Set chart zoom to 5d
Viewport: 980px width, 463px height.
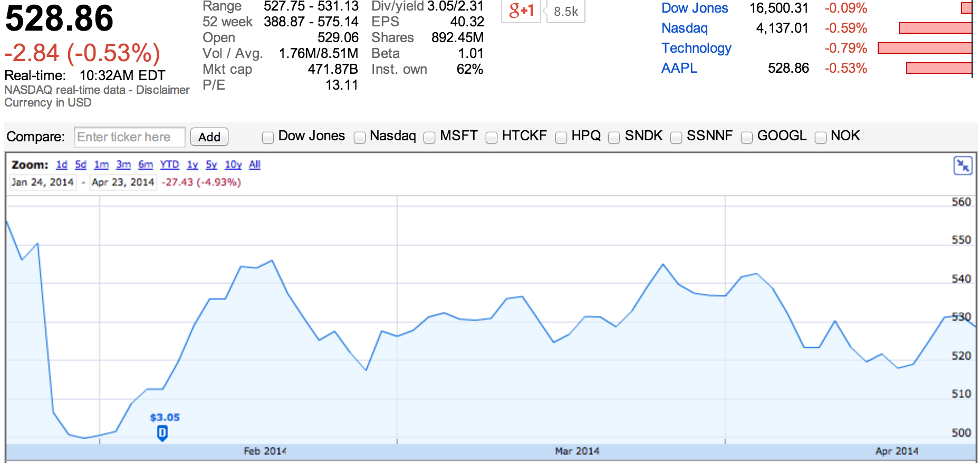pyautogui.click(x=81, y=165)
